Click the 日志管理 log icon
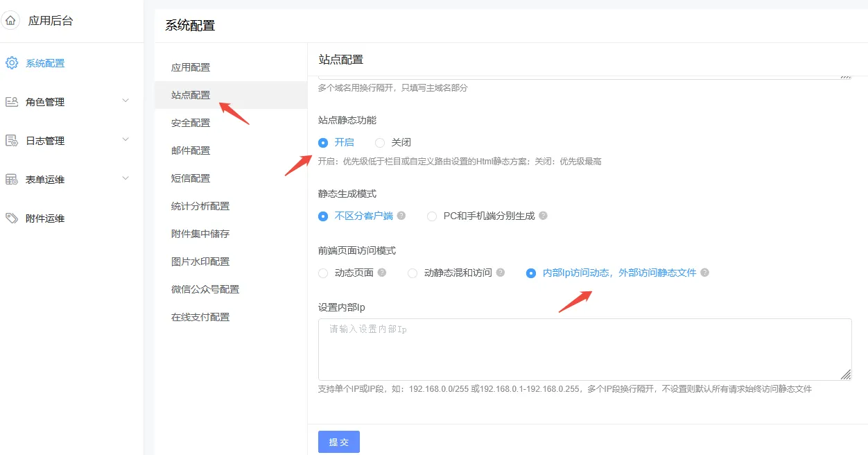 coord(12,141)
